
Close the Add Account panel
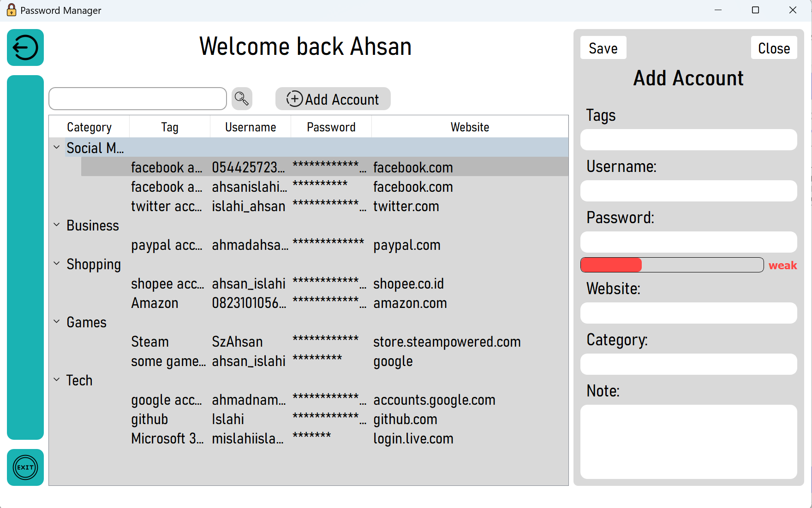click(774, 48)
